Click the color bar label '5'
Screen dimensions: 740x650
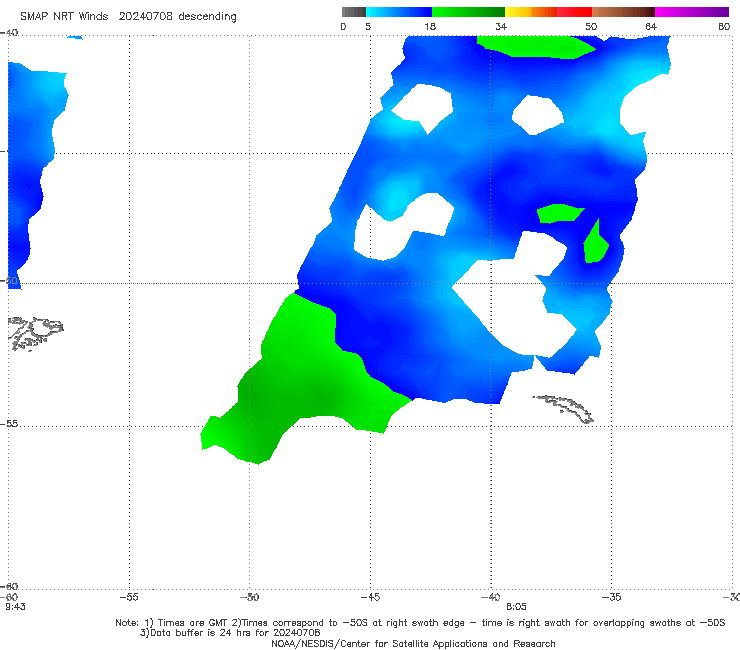coord(368,27)
